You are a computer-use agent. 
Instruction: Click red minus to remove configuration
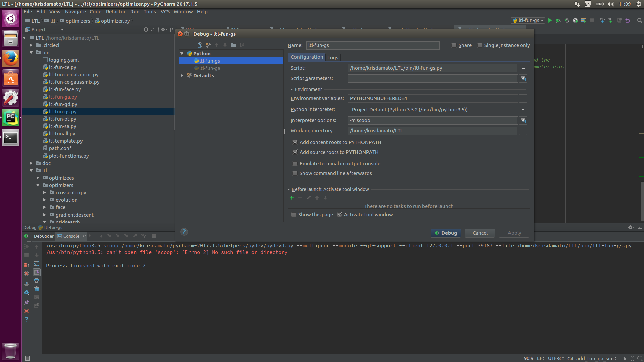coord(191,45)
